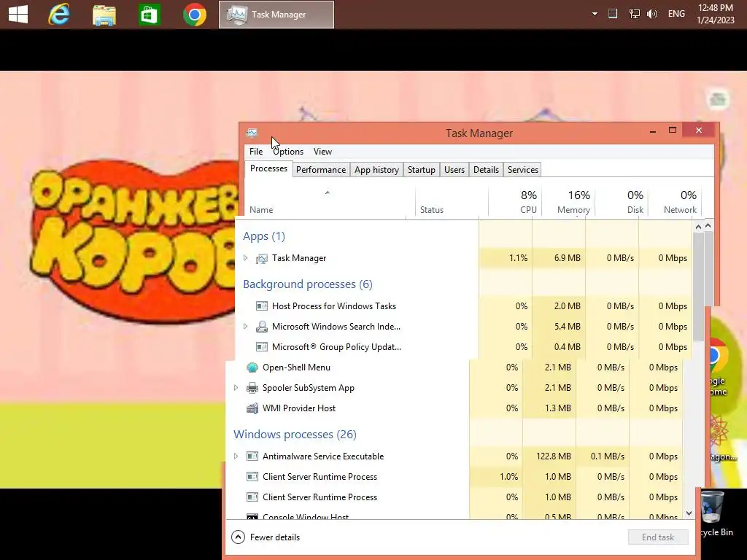Screen dimensions: 747x560
Task: Click Windows processes (26) group heading
Action: [295, 435]
